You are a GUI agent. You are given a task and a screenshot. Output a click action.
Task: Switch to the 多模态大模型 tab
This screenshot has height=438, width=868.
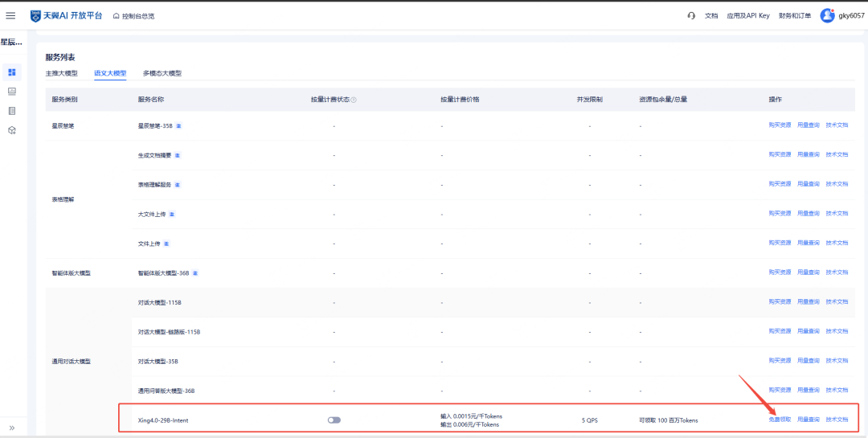point(162,73)
